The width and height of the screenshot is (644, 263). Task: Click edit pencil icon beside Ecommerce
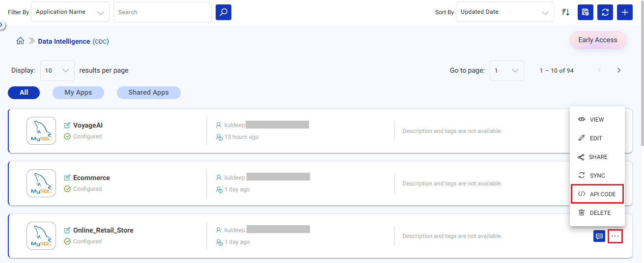[x=67, y=178]
